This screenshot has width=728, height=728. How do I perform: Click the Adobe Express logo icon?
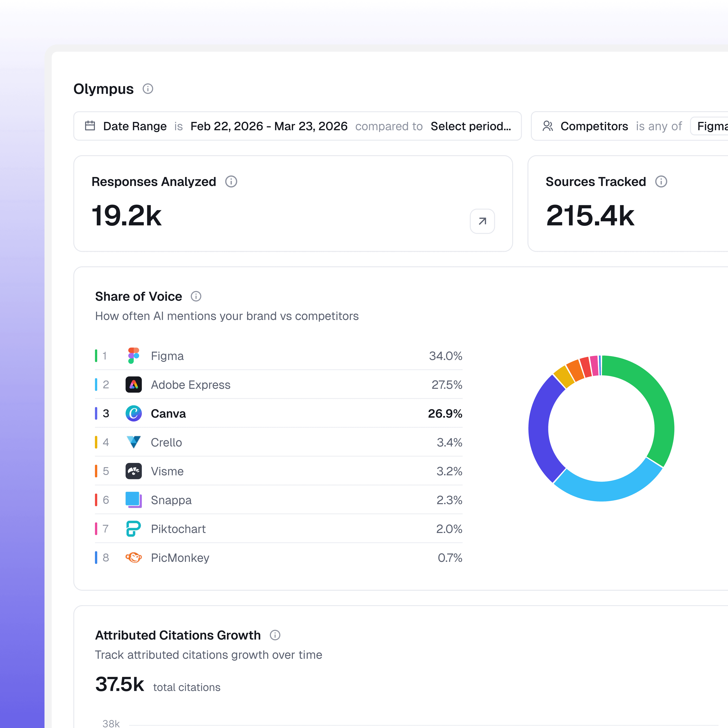pyautogui.click(x=134, y=385)
